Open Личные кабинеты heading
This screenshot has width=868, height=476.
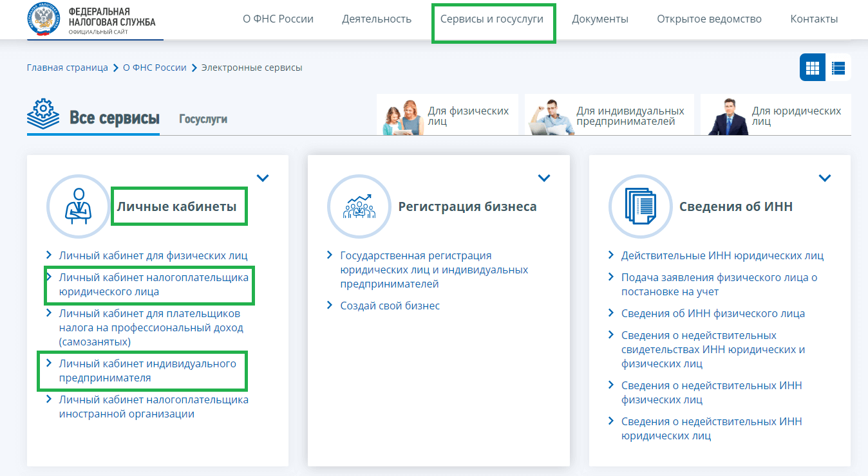(176, 206)
